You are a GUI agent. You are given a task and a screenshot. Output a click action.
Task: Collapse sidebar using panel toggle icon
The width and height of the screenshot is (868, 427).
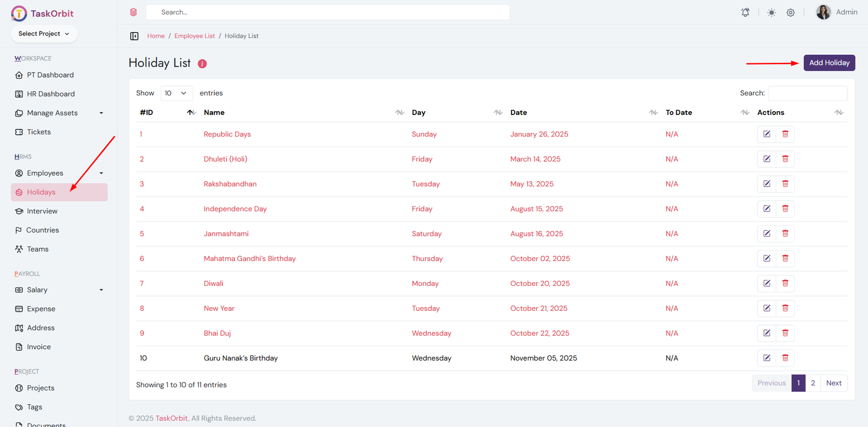[135, 36]
